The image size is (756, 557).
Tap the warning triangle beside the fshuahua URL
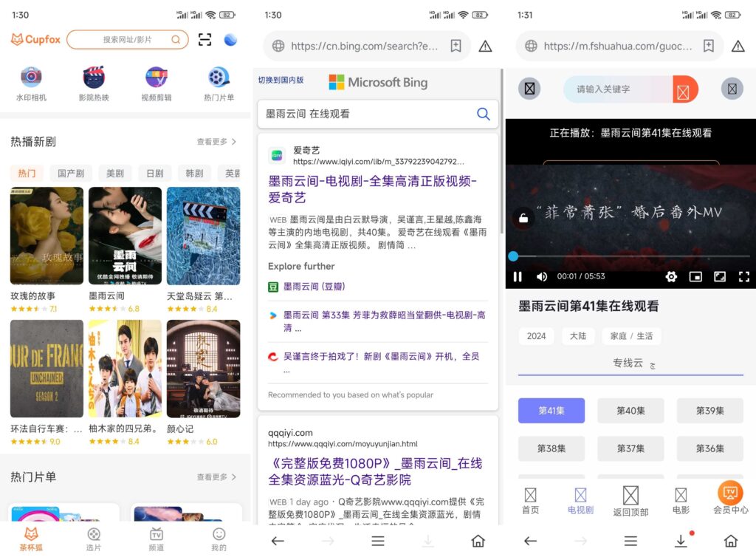738,46
